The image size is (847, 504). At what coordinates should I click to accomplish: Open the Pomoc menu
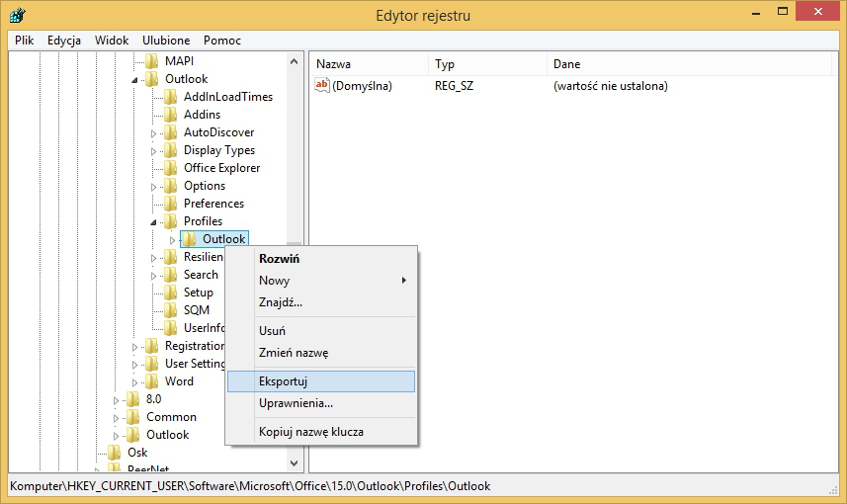coord(222,41)
